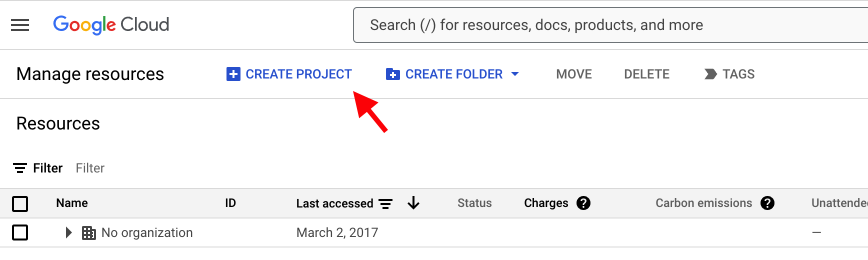Check the No organization row checkbox

pos(20,232)
